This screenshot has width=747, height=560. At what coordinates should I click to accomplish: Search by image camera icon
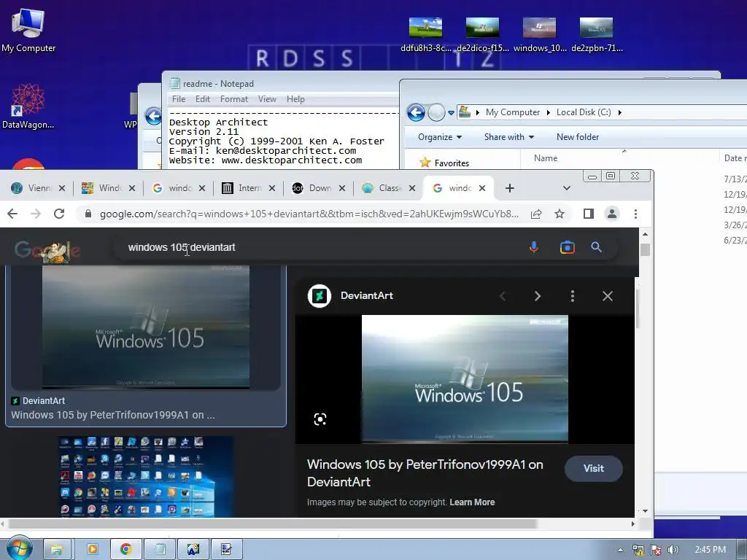click(x=567, y=247)
